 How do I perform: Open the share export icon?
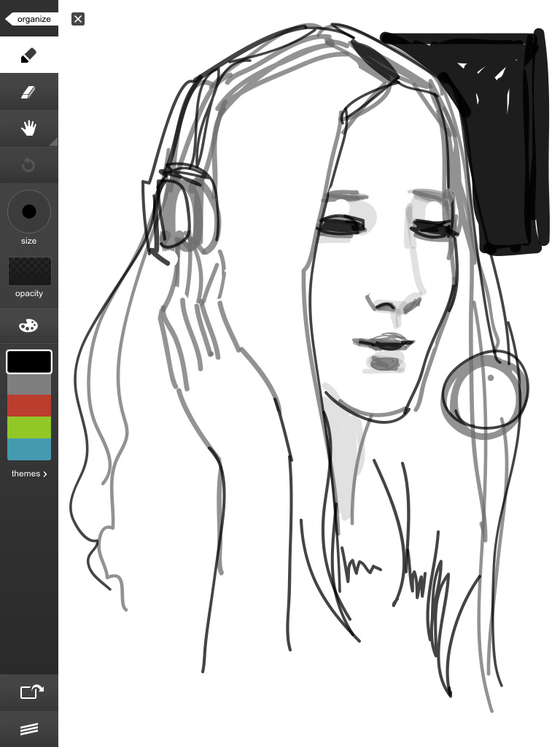(x=31, y=692)
